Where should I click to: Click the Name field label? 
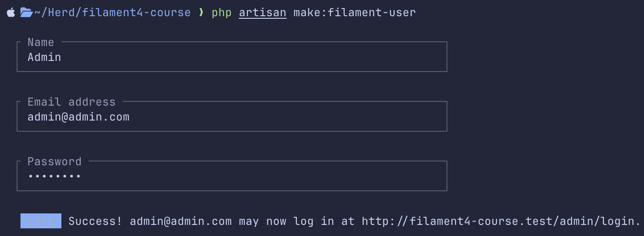[41, 42]
